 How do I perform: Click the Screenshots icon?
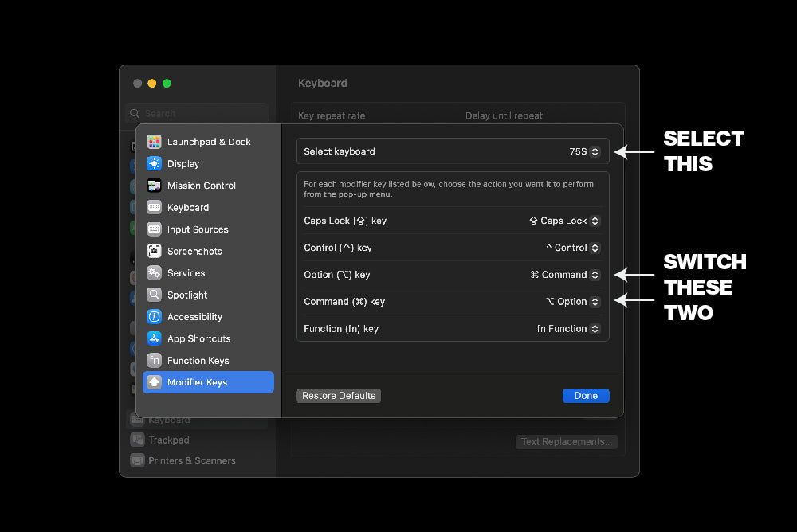click(154, 252)
